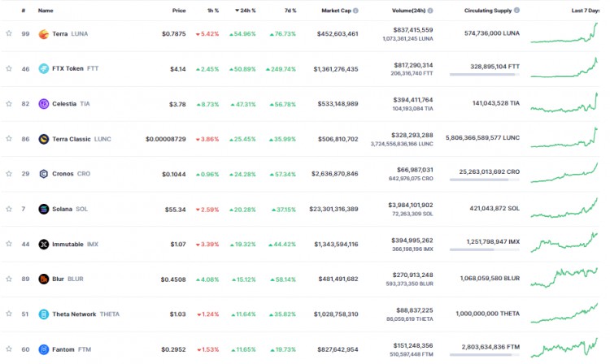Star Cronos CRO row
The height and width of the screenshot is (364, 610).
click(9, 174)
